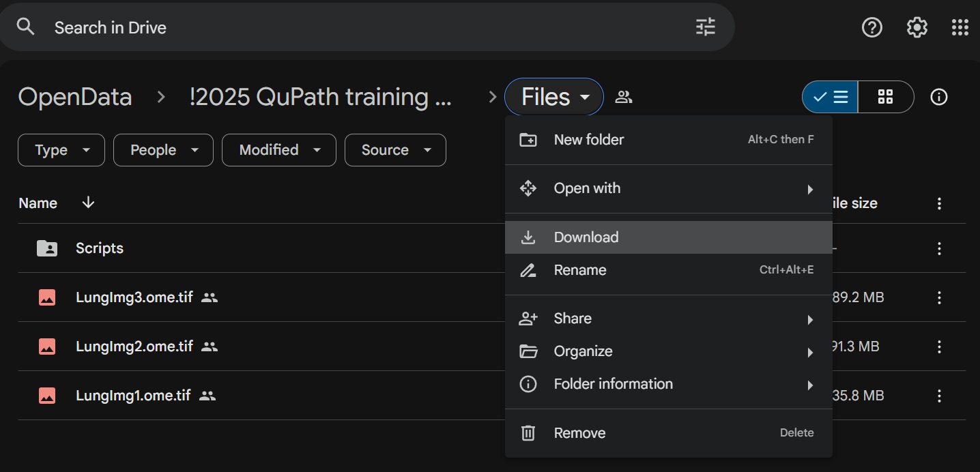
Task: Show folder details with the info icon
Action: tap(939, 97)
